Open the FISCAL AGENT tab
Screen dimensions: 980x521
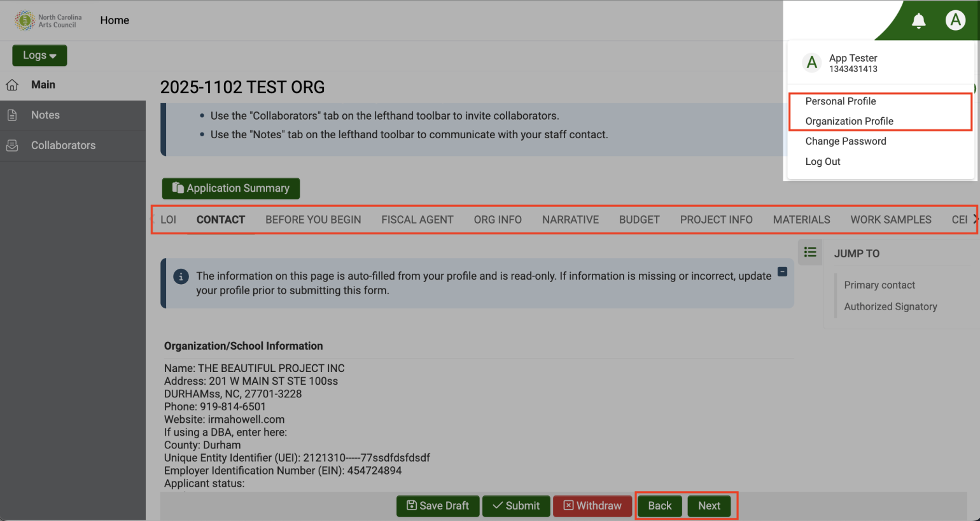417,219
